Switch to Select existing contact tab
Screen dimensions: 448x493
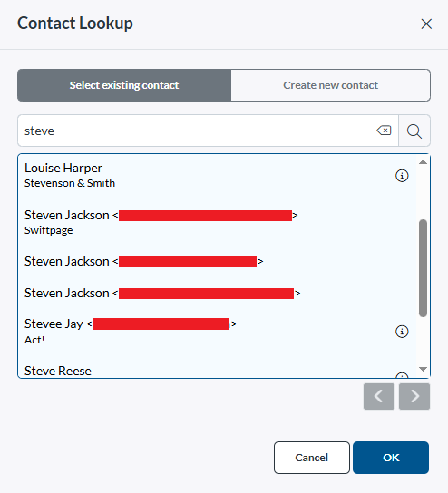click(124, 85)
